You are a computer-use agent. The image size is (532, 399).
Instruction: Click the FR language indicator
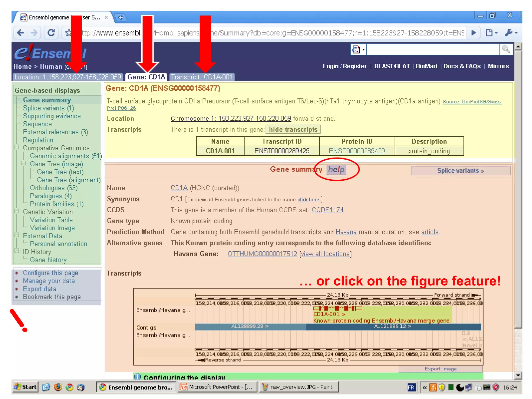pos(411,388)
